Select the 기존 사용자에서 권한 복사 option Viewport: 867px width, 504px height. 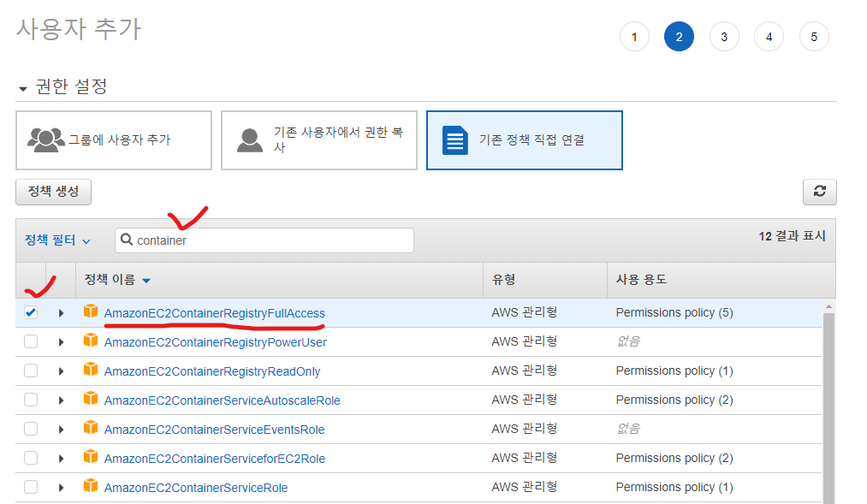click(x=319, y=140)
